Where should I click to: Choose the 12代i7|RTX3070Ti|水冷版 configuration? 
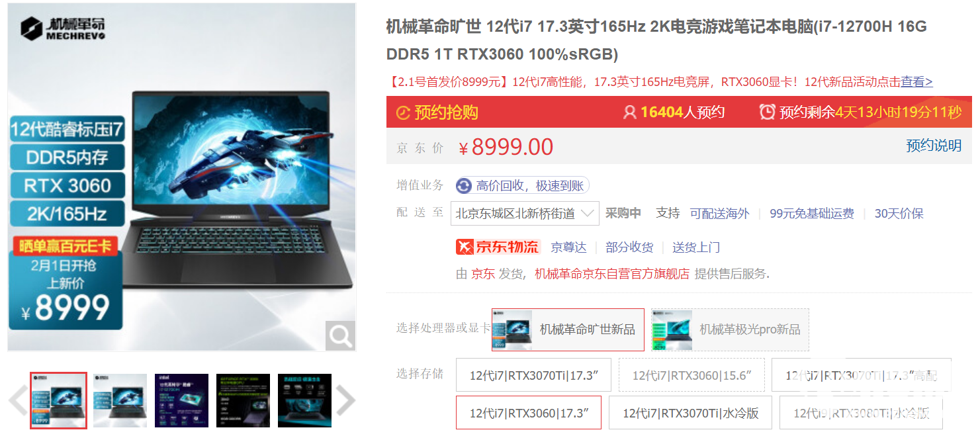(690, 414)
